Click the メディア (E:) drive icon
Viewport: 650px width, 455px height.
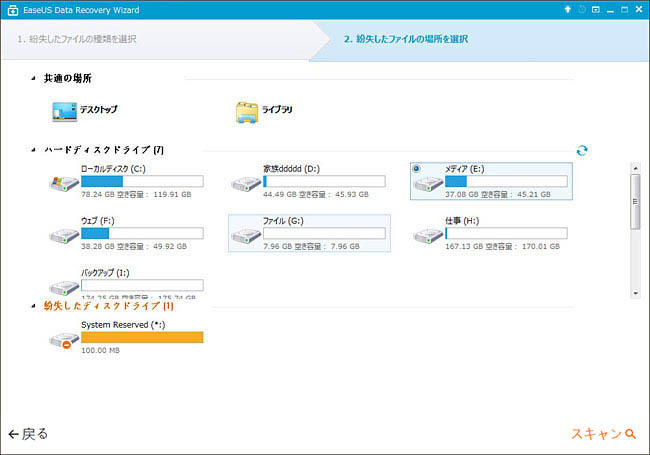coord(428,184)
